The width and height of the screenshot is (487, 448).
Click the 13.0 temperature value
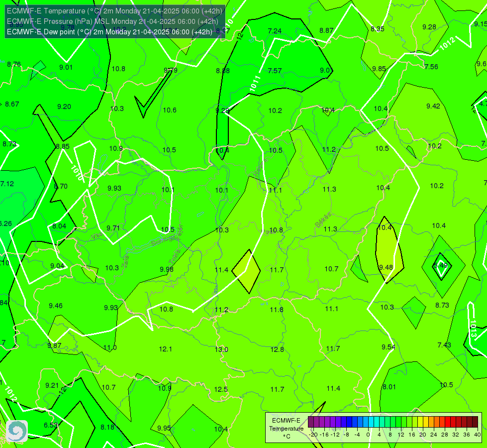click(x=221, y=349)
